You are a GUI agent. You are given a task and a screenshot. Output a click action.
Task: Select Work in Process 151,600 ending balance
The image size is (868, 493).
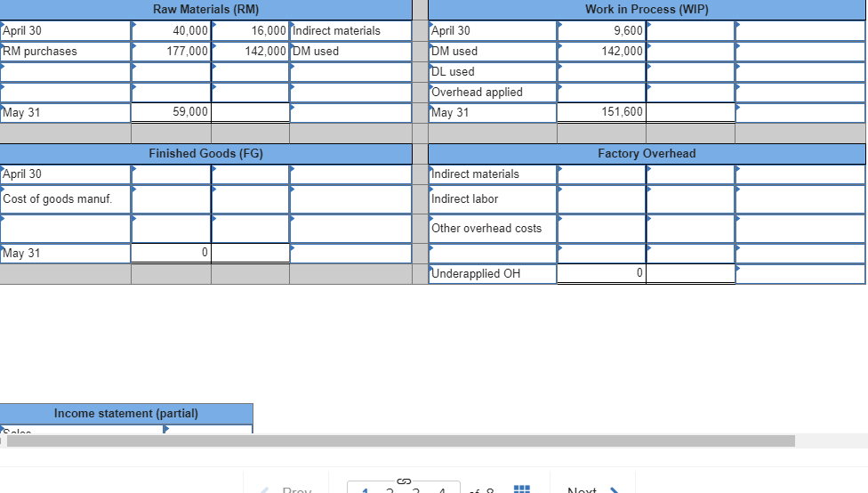tap(601, 112)
